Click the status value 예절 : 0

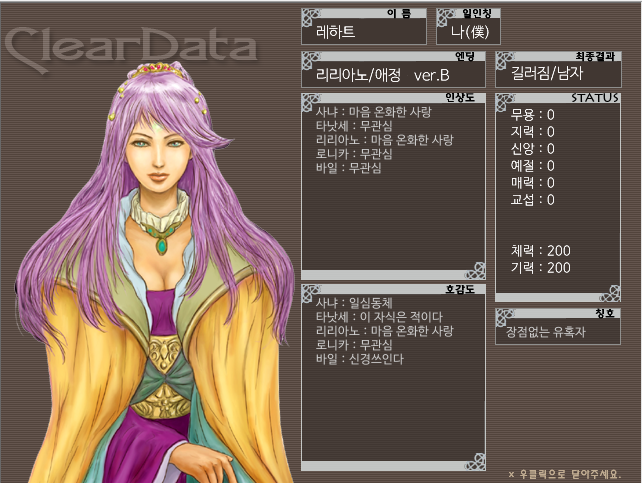532,165
